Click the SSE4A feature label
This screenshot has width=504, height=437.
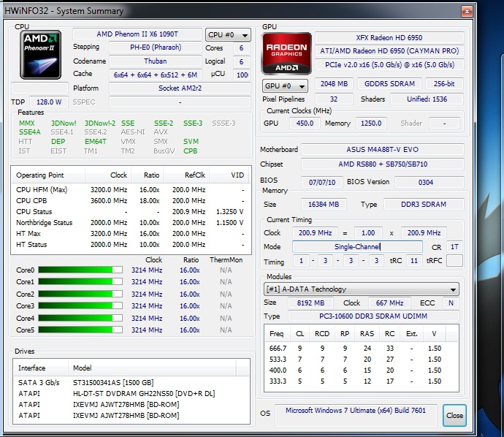tap(29, 132)
